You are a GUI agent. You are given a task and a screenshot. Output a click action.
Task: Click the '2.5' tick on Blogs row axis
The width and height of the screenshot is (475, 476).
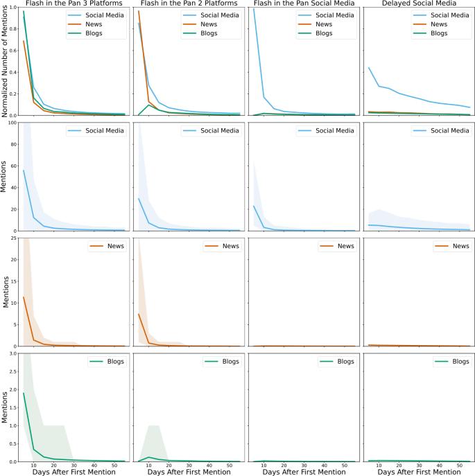[x=13, y=371]
